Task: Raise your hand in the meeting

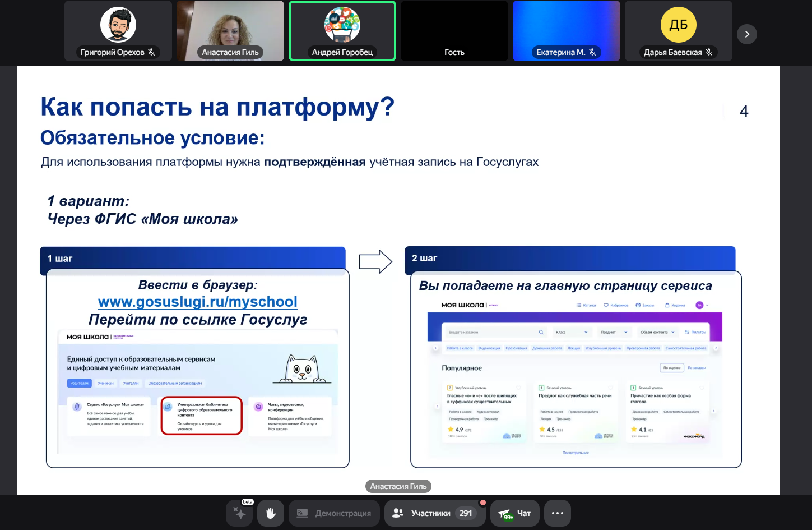Action: point(271,513)
